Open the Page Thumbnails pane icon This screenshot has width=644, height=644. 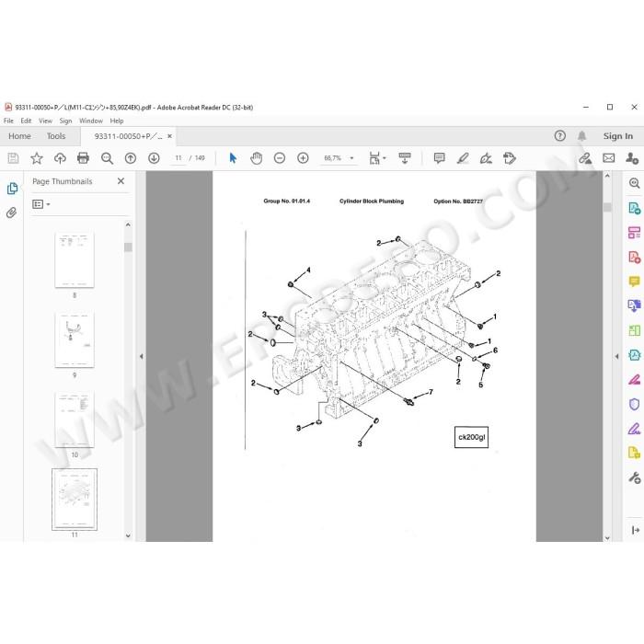tap(12, 189)
